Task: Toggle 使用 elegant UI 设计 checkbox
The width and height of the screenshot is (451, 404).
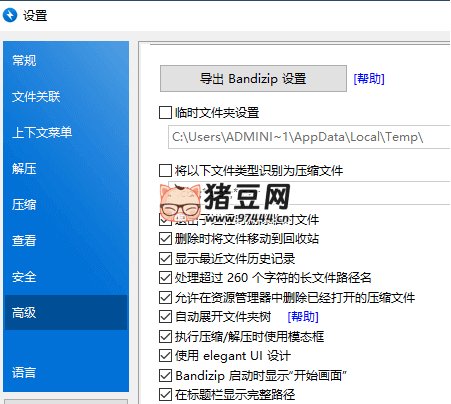Action: pyautogui.click(x=165, y=356)
